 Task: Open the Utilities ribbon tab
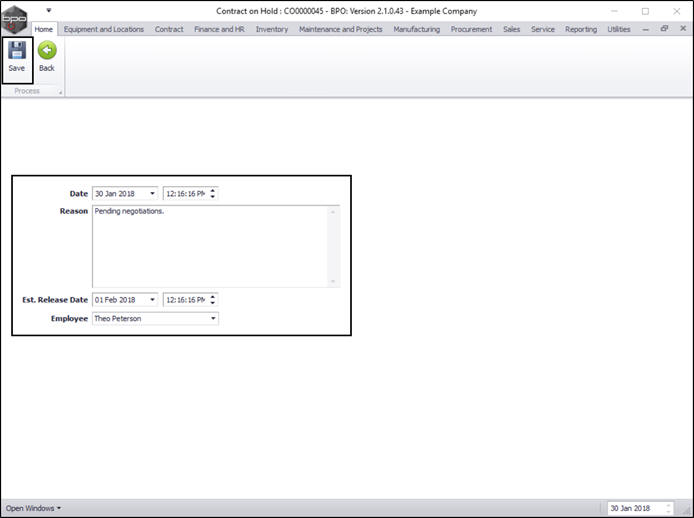(619, 29)
